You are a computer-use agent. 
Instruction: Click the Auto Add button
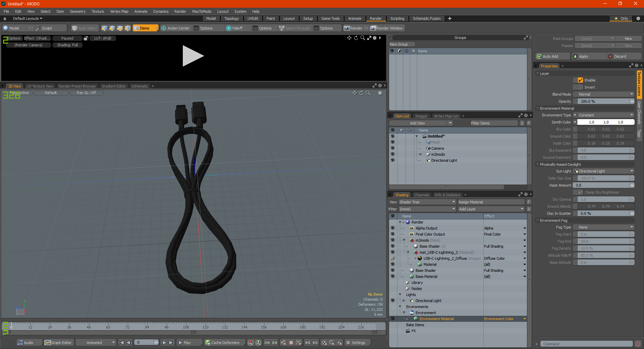pos(553,56)
